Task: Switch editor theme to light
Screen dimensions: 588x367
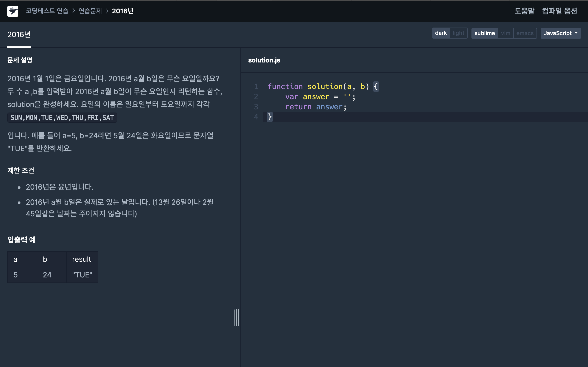Action: [458, 33]
